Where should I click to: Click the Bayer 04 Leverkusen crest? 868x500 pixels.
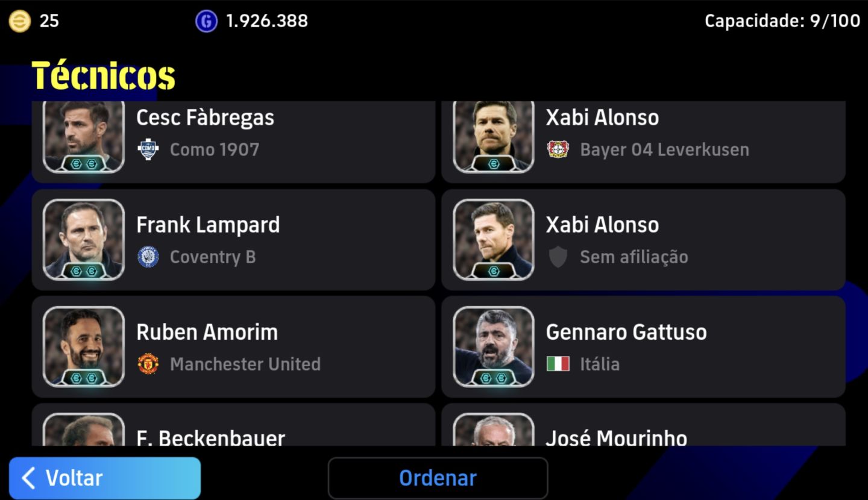point(558,149)
